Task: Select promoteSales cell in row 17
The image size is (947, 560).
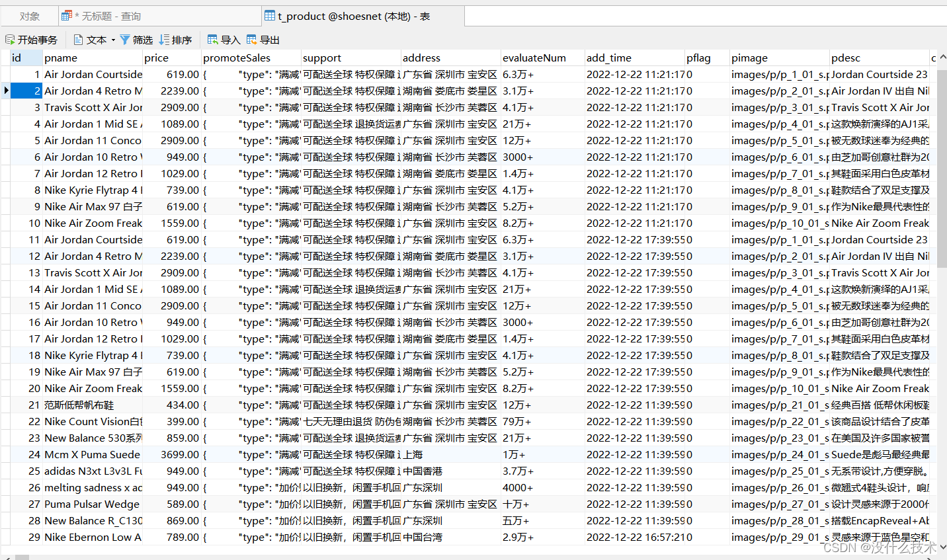Action: click(251, 339)
